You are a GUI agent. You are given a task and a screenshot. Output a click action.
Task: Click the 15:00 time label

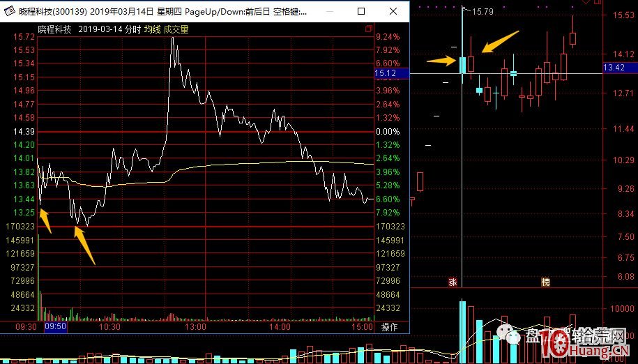[x=362, y=327]
